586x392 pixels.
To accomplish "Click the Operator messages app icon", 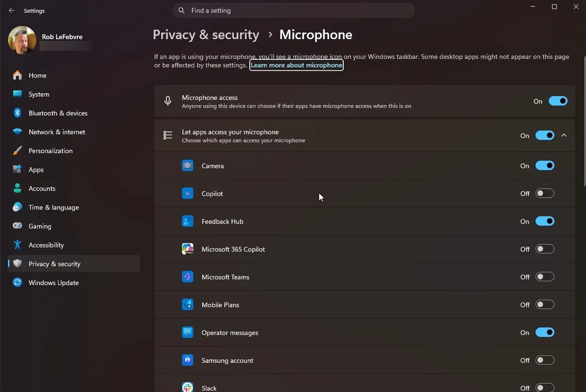I will (188, 333).
